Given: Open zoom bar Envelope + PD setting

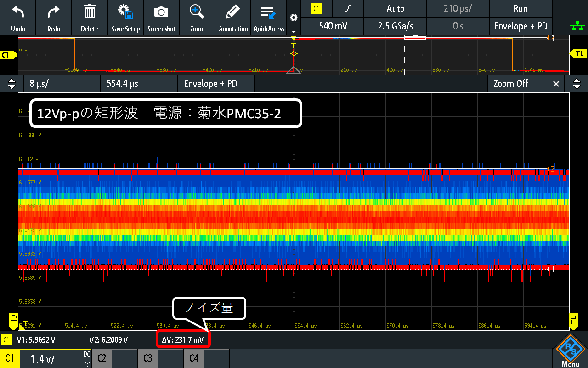Looking at the screenshot, I should [216, 84].
